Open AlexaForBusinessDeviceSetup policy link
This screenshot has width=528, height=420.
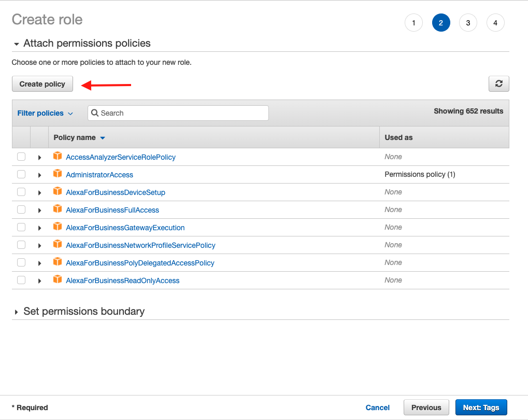(116, 192)
